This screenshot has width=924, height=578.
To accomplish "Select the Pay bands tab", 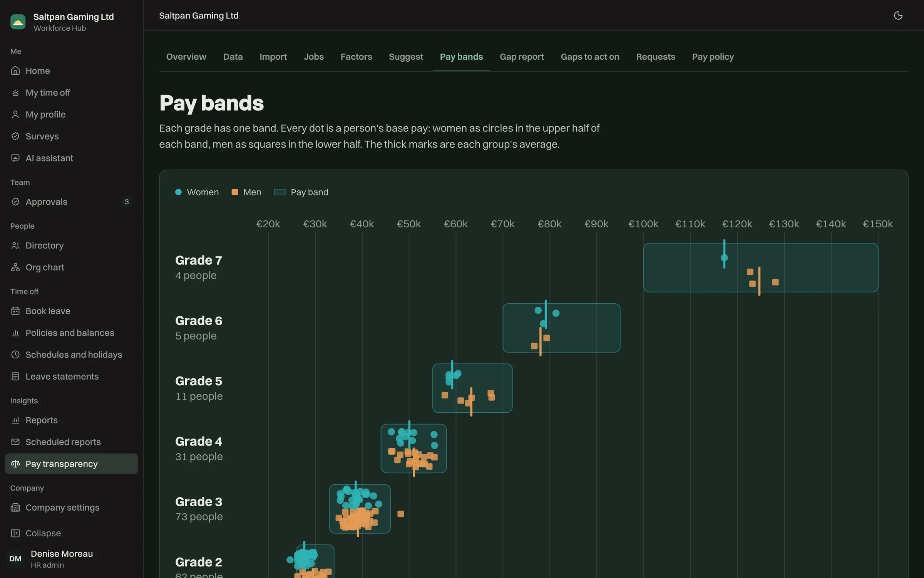I will (x=461, y=57).
